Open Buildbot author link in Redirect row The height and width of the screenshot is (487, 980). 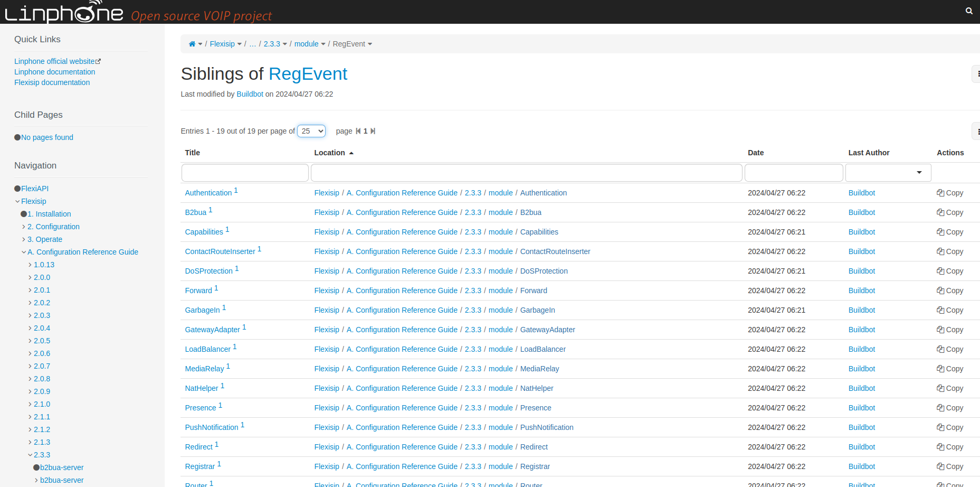(x=862, y=447)
